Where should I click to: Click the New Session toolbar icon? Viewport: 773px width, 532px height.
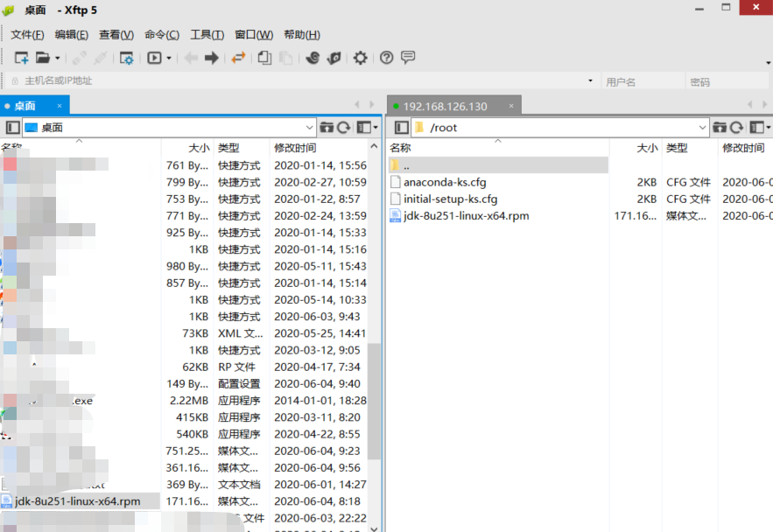click(x=21, y=58)
